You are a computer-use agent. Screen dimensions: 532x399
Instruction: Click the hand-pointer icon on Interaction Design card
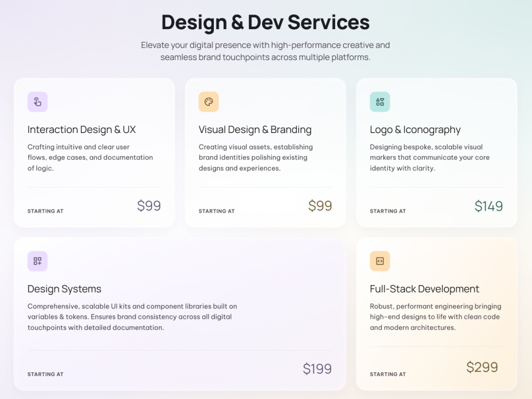[38, 102]
